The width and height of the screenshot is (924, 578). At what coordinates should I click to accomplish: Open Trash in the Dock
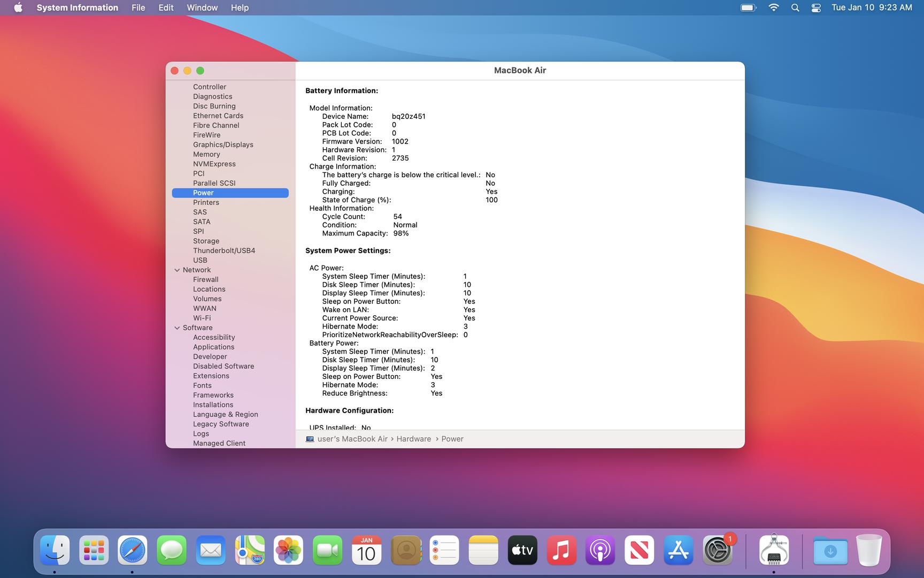point(869,550)
